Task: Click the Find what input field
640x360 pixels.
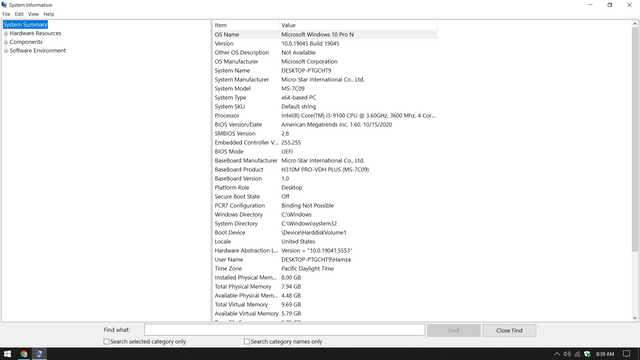Action: [x=284, y=330]
